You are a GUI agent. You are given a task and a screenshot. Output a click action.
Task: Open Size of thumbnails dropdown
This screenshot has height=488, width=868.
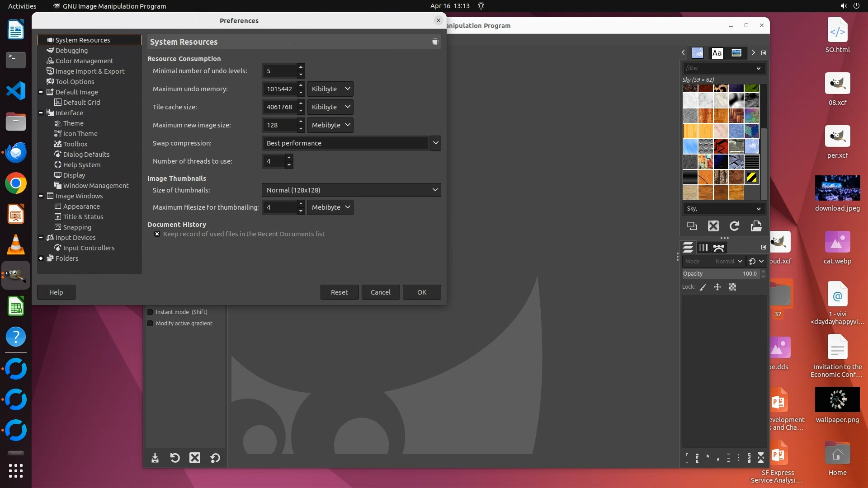click(351, 190)
